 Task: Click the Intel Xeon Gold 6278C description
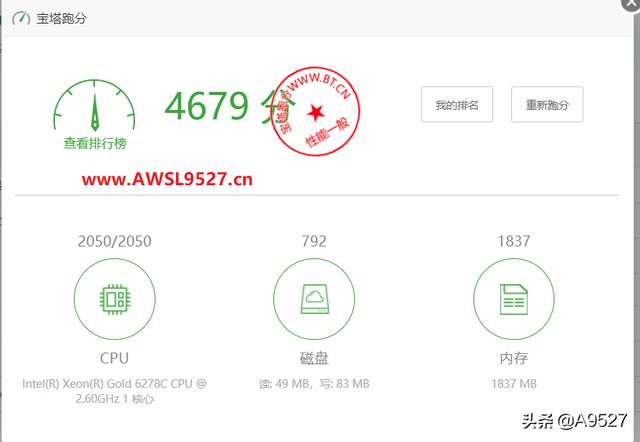114,391
